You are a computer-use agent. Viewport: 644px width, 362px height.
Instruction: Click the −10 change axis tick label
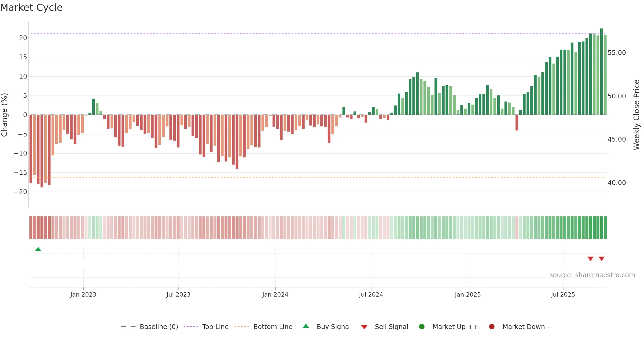[x=21, y=153]
